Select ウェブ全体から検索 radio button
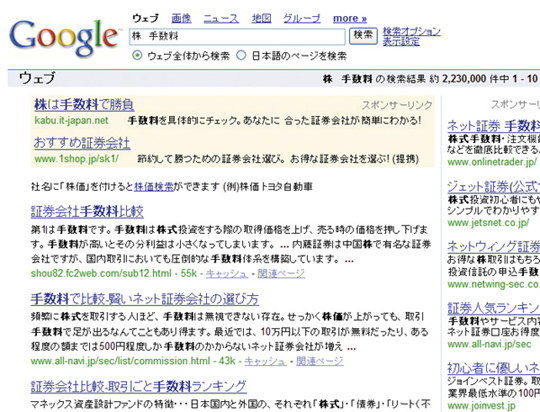Image resolution: width=540 pixels, height=412 pixels. [x=137, y=55]
